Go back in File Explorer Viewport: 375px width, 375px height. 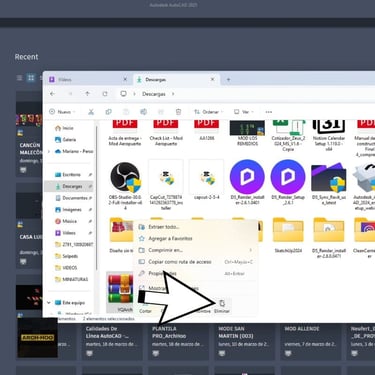53,94
